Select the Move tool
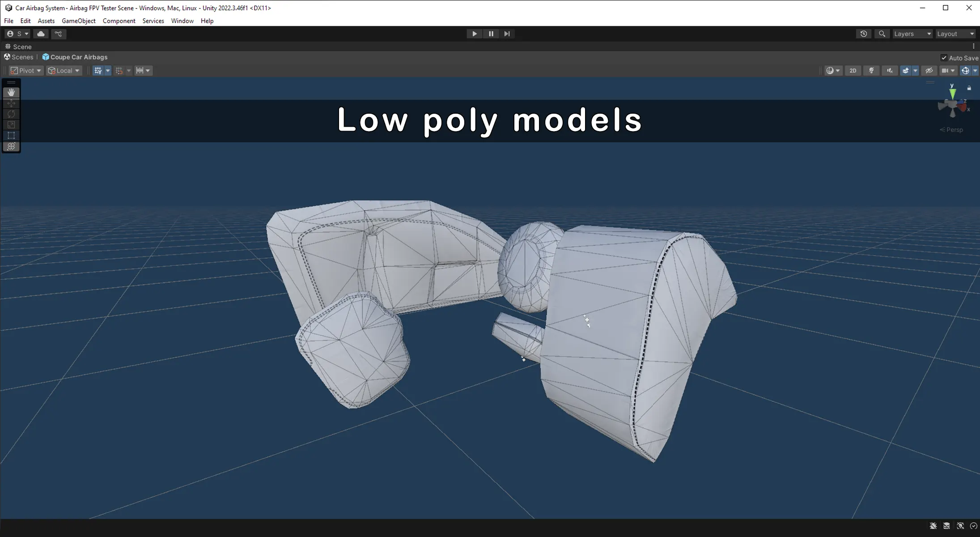The height and width of the screenshot is (537, 980). coord(11,103)
